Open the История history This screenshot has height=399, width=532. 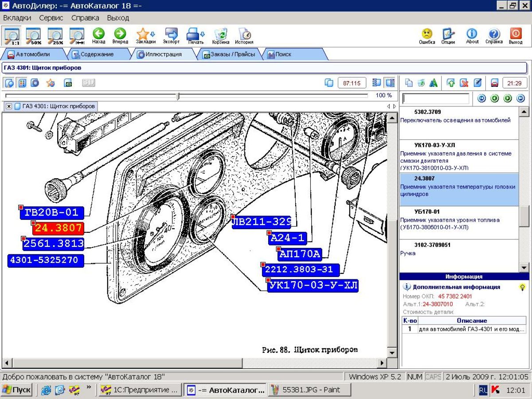(244, 35)
